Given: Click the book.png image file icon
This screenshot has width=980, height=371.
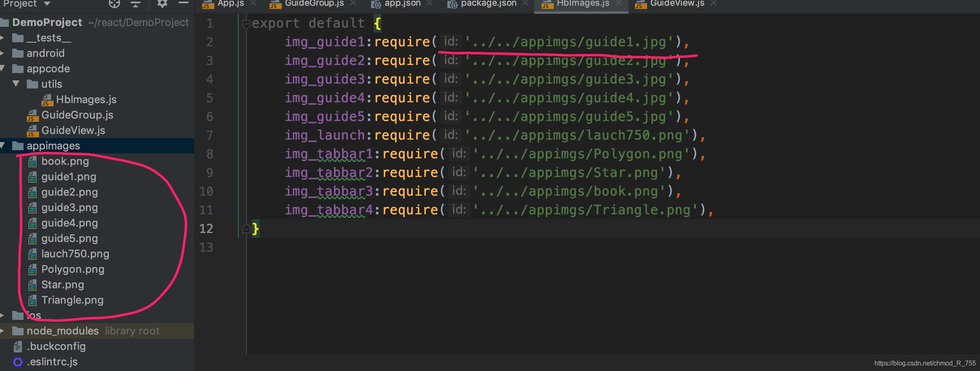Looking at the screenshot, I should tap(32, 162).
